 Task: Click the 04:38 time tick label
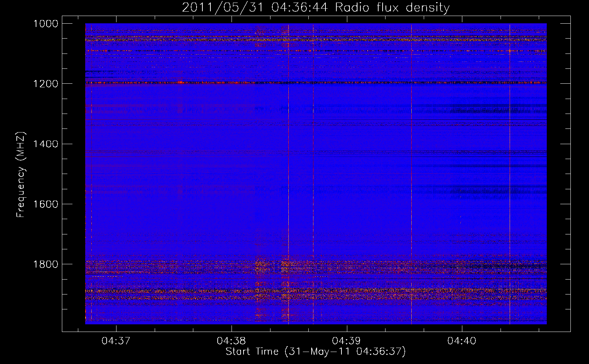[x=232, y=341]
